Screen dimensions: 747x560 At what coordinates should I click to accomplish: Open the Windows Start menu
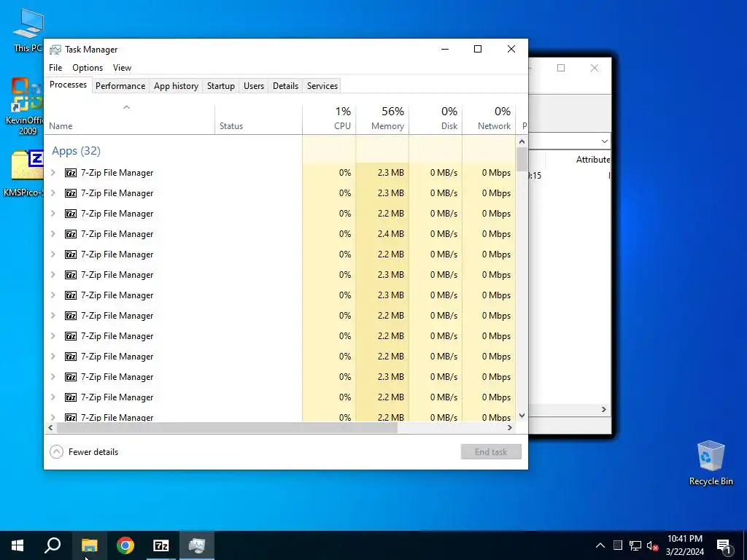click(18, 545)
